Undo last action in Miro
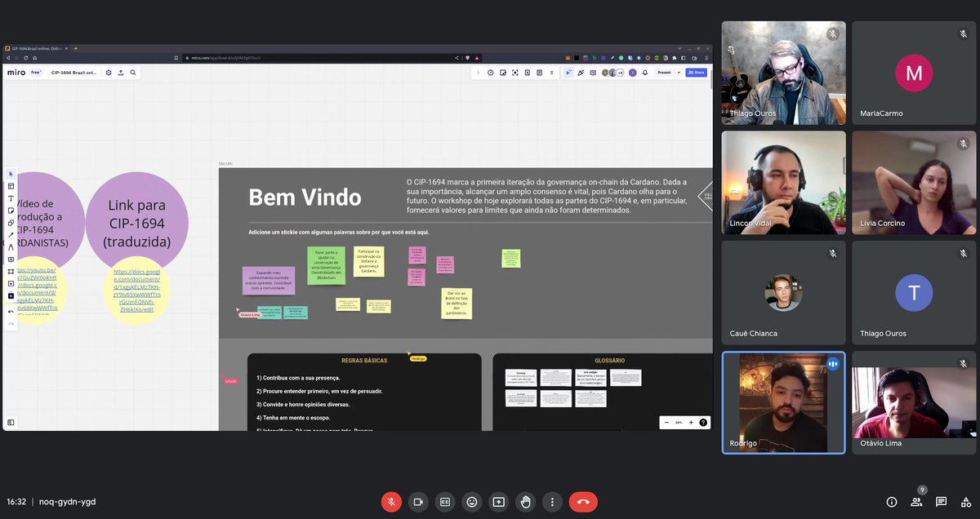 [x=11, y=311]
